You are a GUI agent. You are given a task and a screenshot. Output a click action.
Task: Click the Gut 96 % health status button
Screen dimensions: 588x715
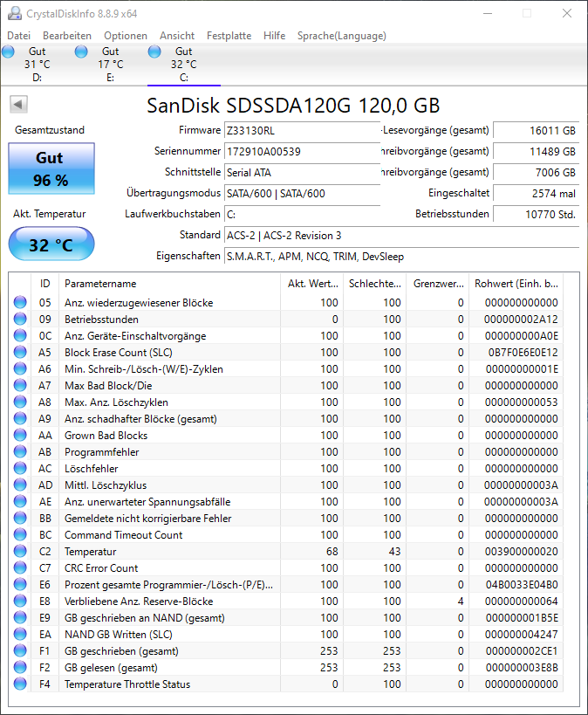pos(51,166)
